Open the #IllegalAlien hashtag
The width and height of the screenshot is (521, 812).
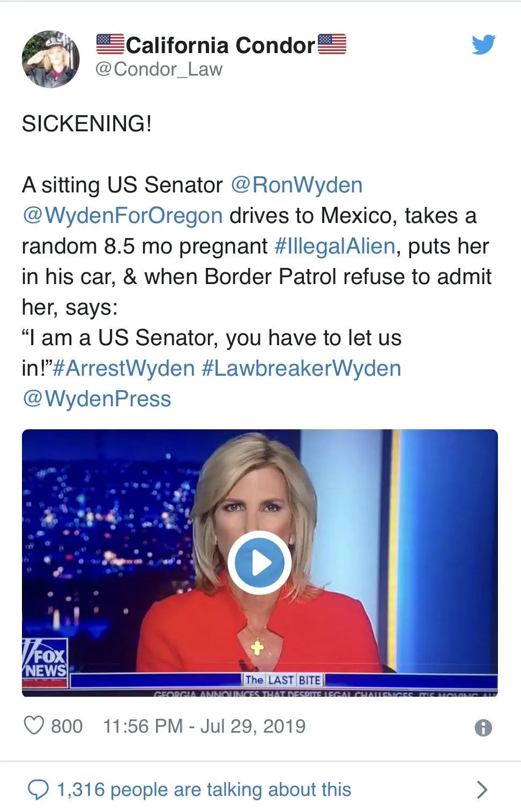point(334,246)
